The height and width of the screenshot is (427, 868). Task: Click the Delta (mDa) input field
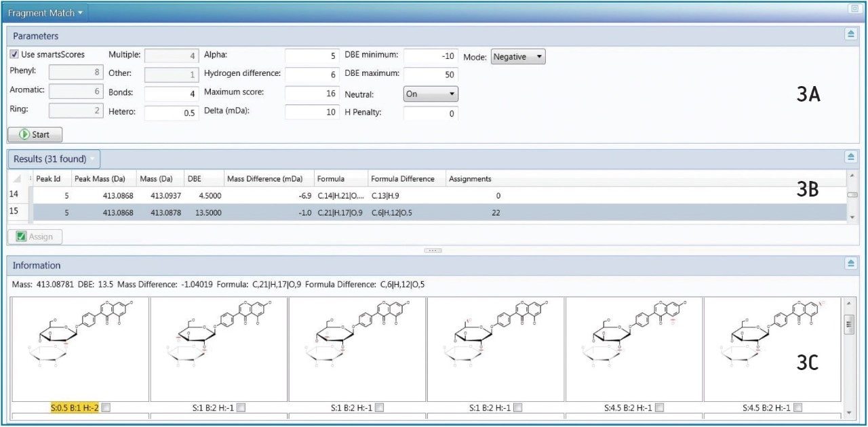312,113
